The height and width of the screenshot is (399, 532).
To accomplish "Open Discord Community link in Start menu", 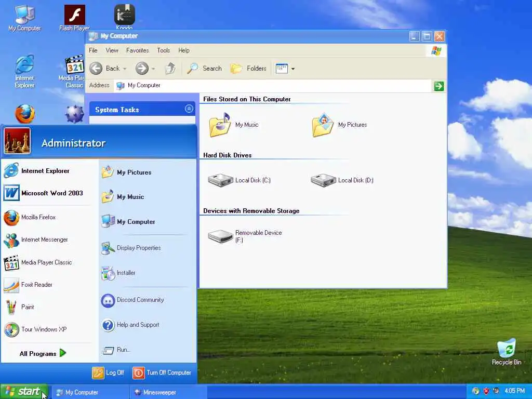I will 132,300.
